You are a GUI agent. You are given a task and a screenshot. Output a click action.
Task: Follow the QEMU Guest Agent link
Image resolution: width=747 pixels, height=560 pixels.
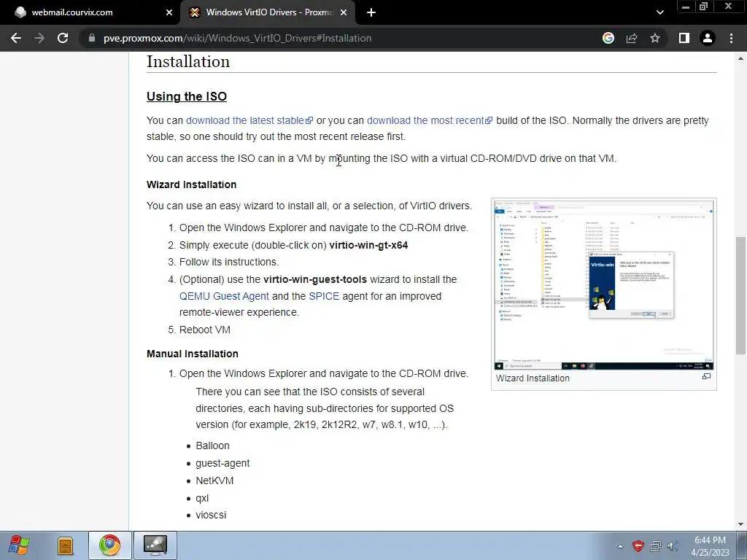224,296
